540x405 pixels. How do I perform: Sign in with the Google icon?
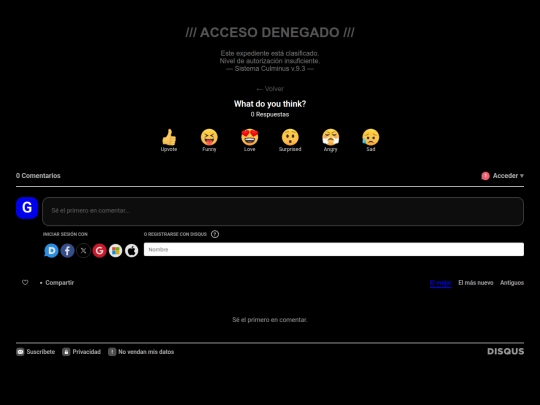point(100,250)
